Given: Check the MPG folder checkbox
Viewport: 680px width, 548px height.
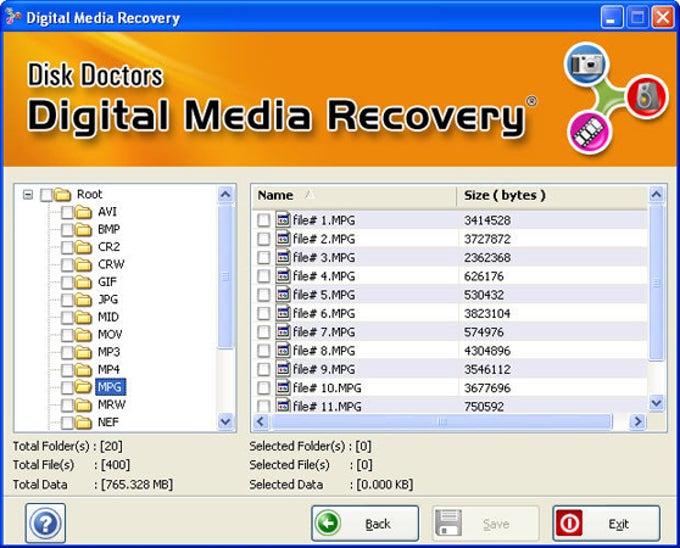Looking at the screenshot, I should 67,388.
